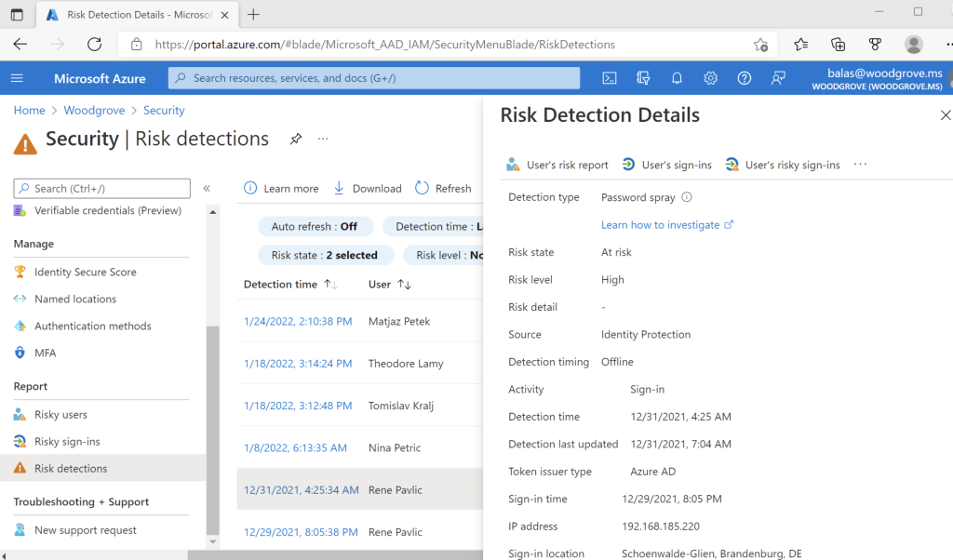Open User's risky sign-ins
The height and width of the screenshot is (560, 953).
[x=783, y=165]
